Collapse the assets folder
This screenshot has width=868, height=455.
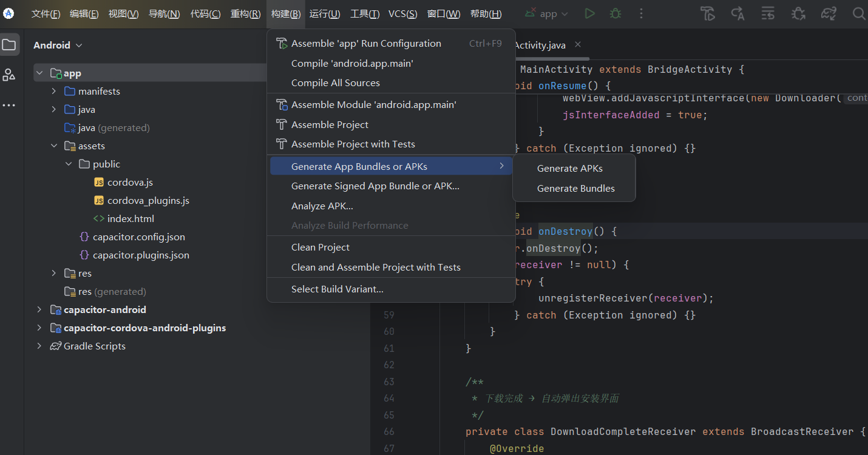[x=54, y=146]
